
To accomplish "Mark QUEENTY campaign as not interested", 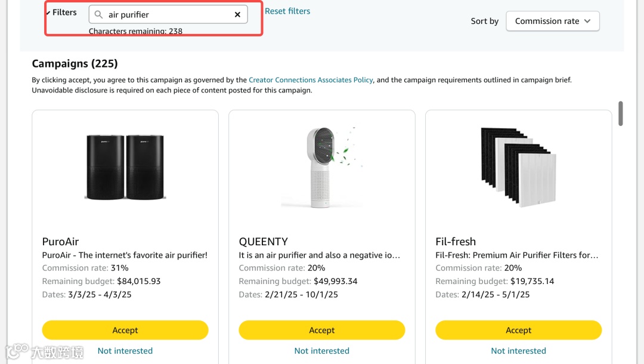I will coord(322,351).
